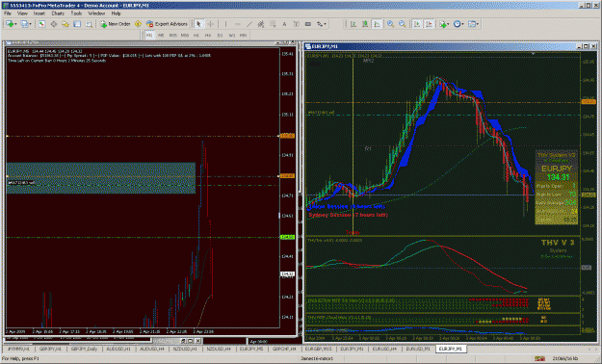Toggle the Terminal window icon
Screen dimensions: 602x364
coord(77,24)
